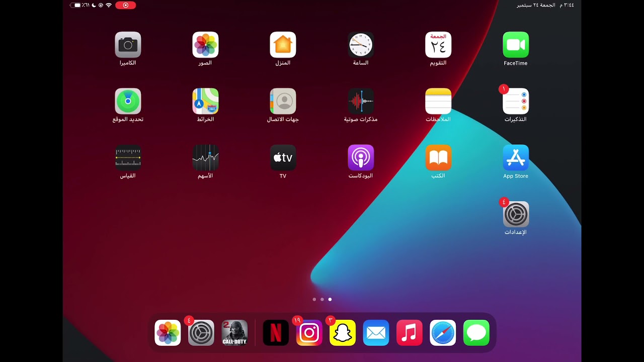Open Settings (الإعدادات) on the home screen
Image resolution: width=644 pixels, height=362 pixels.
coord(516,214)
